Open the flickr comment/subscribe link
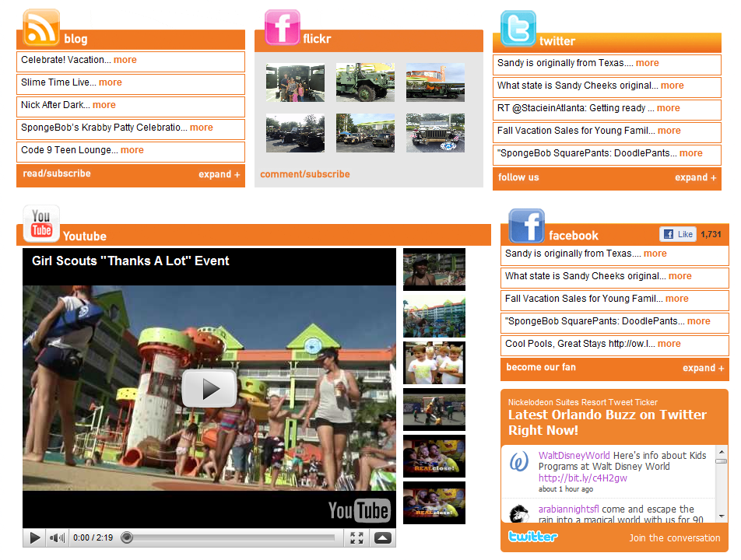 pos(305,174)
